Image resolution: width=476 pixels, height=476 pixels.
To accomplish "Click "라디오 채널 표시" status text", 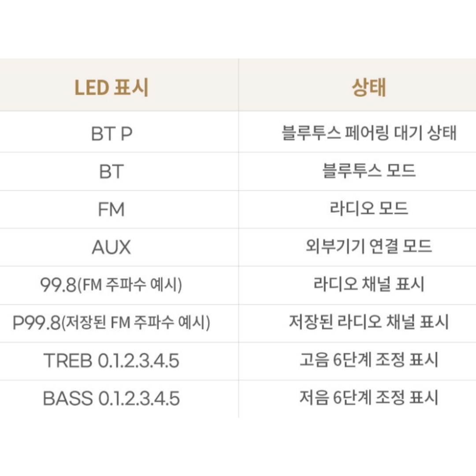I will point(368,284).
